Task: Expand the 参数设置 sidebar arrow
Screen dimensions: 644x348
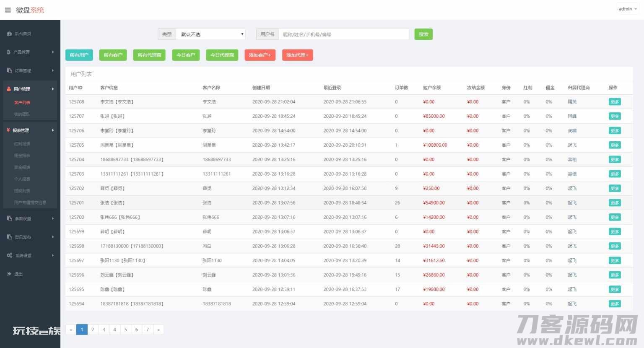Action: tap(53, 218)
